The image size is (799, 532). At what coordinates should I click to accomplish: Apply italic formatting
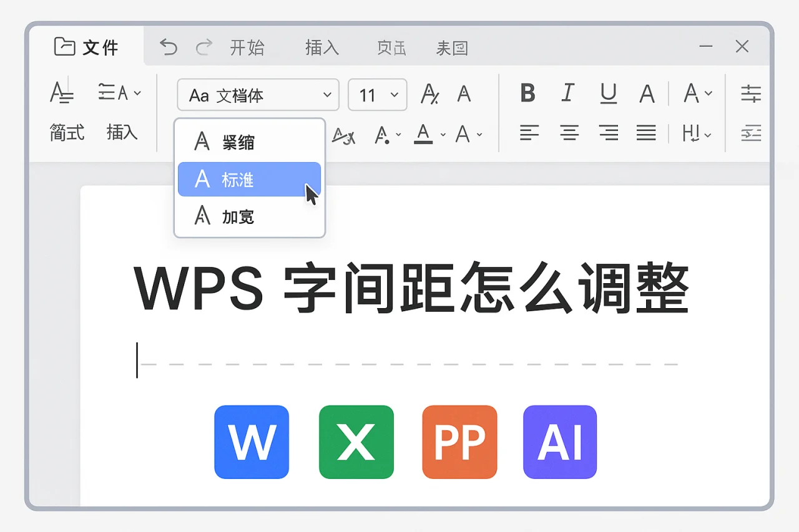point(568,94)
